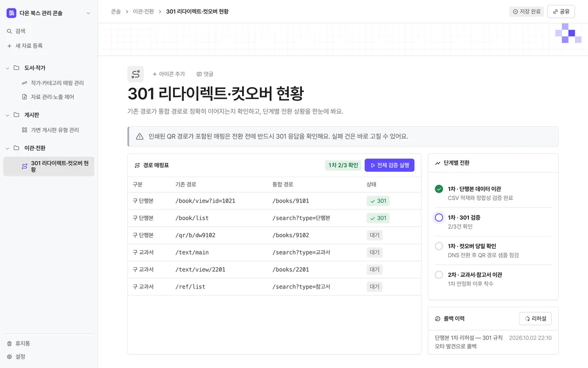
Task: Click the 구분 column header
Action: point(138,184)
